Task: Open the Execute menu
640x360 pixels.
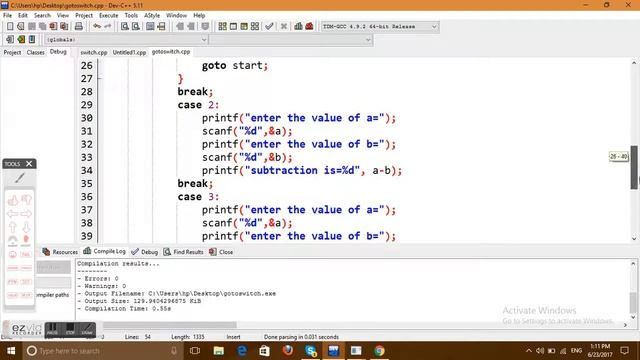Action: [109, 15]
